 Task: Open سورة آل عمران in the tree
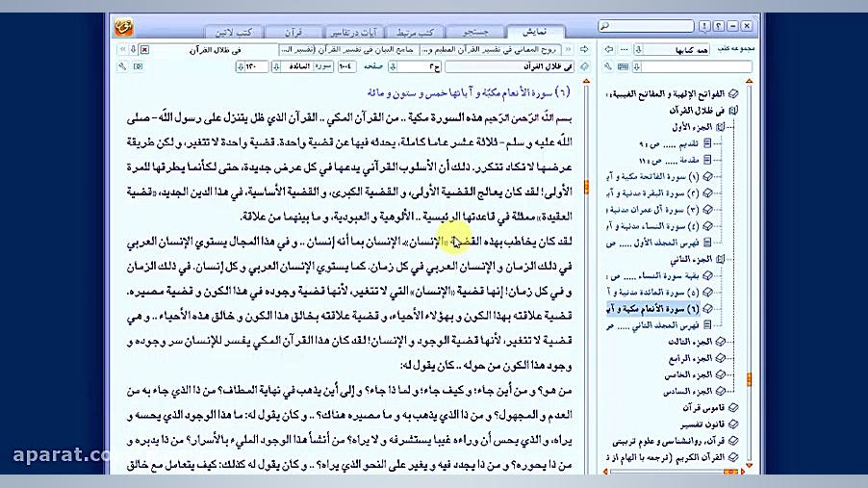(652, 210)
